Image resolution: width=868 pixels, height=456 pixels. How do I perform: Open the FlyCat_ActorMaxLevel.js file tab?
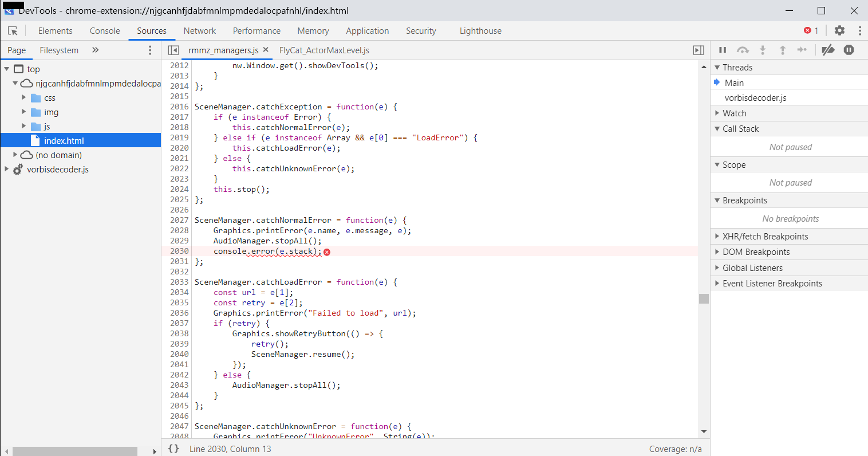[x=324, y=50]
